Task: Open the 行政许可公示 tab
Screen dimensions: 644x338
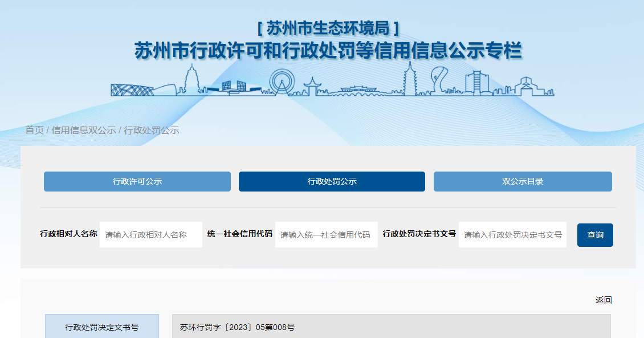Action: pos(137,181)
